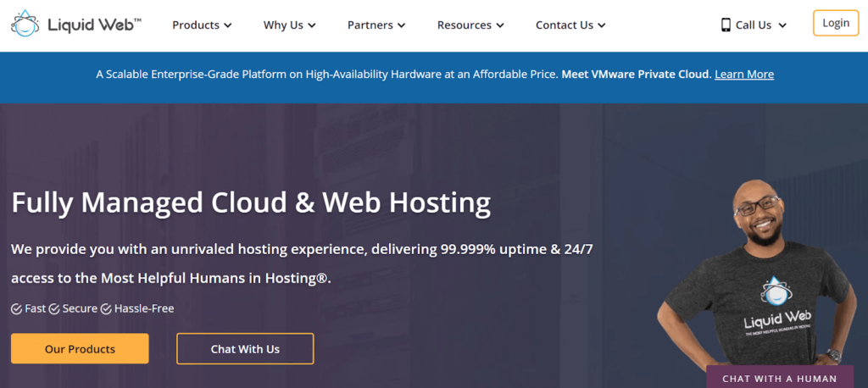Image resolution: width=868 pixels, height=388 pixels.
Task: Click the Fully Managed Cloud & Web Hosting heading
Action: [x=251, y=202]
